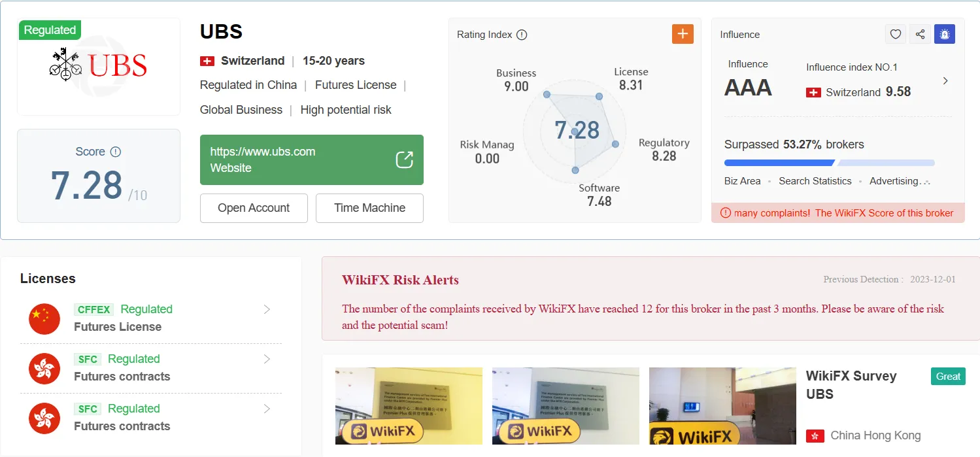Screen dimensions: 980x457
Task: Click the Risk Manag 0.00 label
Action: point(487,152)
